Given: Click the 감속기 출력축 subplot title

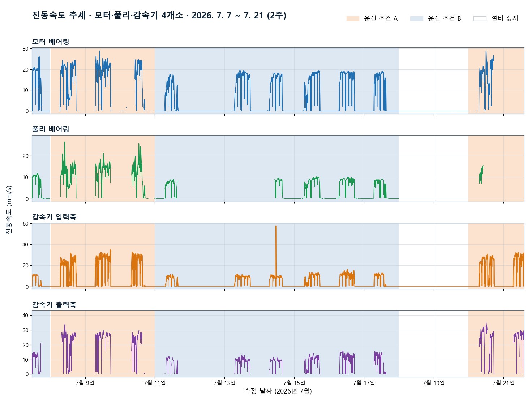Looking at the screenshot, I should tap(54, 305).
